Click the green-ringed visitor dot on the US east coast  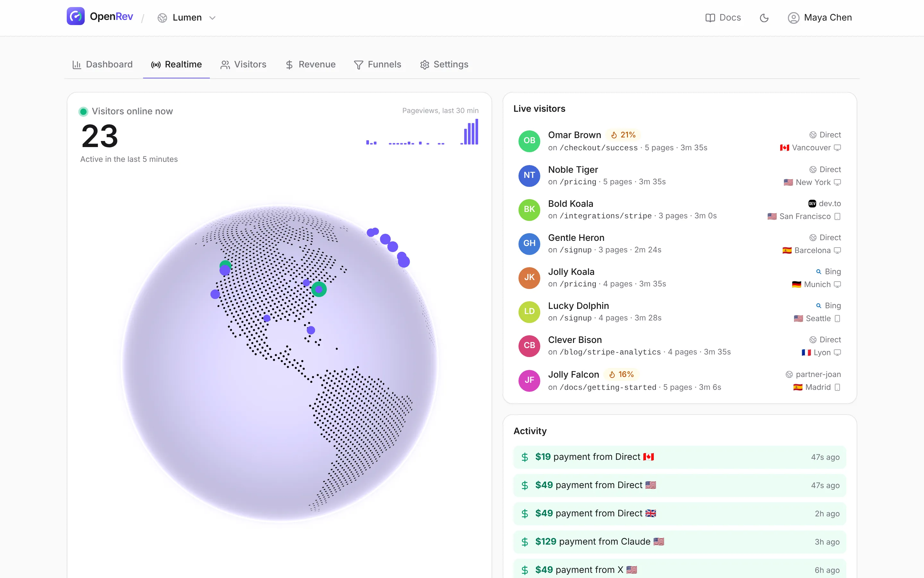tap(319, 289)
